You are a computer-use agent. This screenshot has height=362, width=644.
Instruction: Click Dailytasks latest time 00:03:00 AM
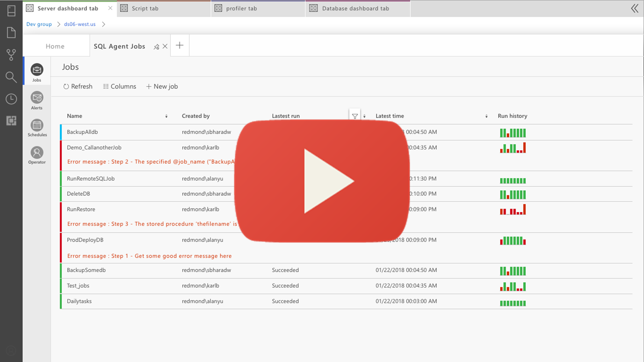pos(406,301)
